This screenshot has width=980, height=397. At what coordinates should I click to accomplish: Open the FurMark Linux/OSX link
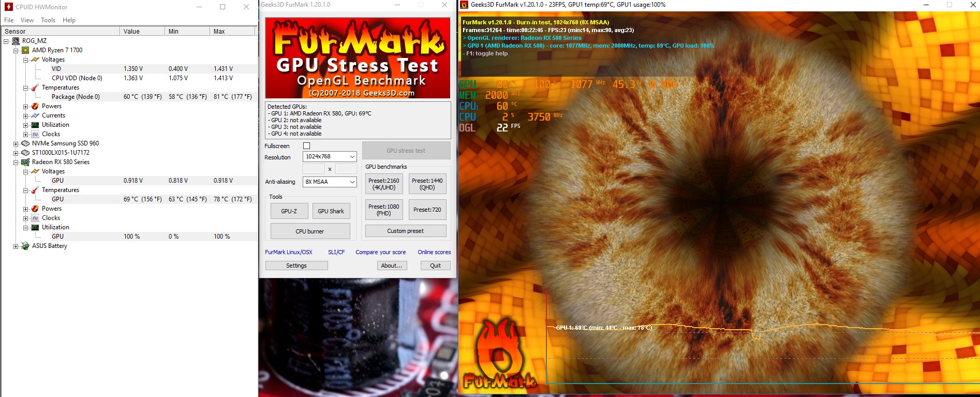[289, 252]
